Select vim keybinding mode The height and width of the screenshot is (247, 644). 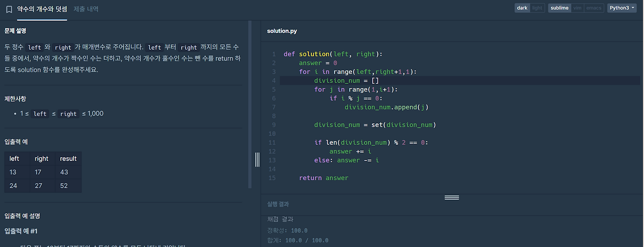577,8
